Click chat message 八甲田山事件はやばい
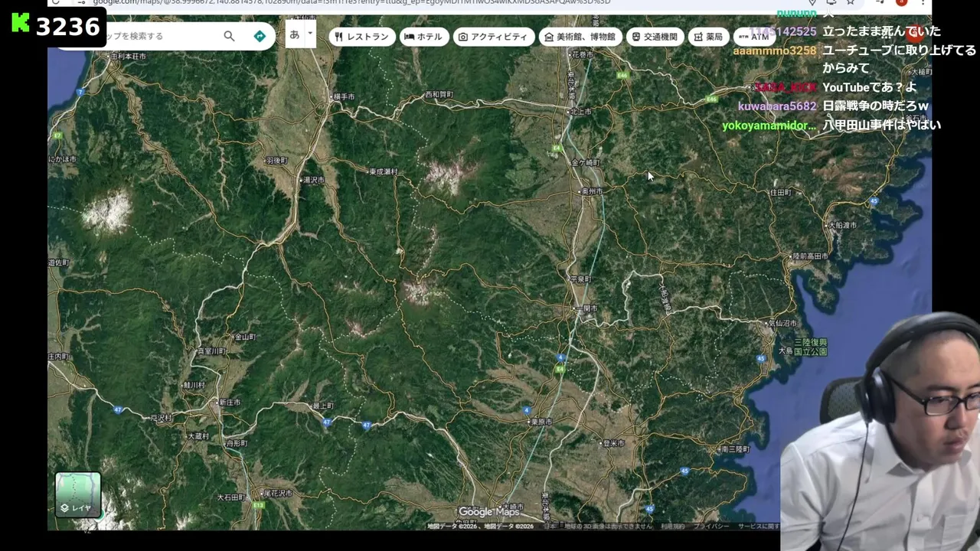Image resolution: width=980 pixels, height=551 pixels. [881, 125]
